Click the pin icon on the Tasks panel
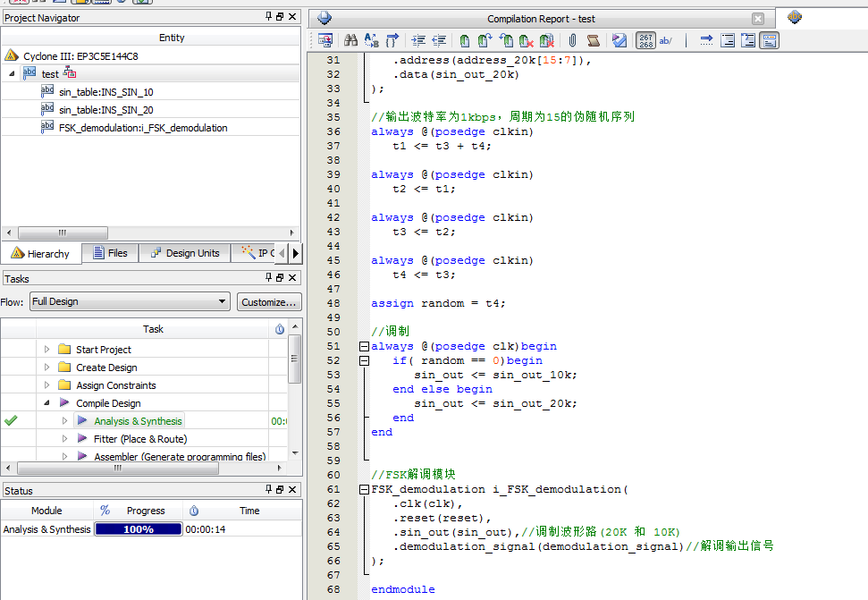This screenshot has height=600, width=868. click(269, 278)
